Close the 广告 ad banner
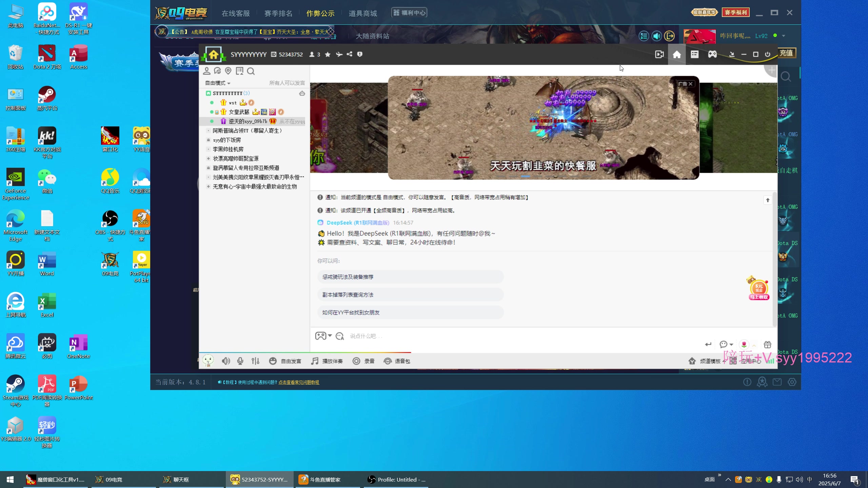This screenshot has height=488, width=868. tap(691, 84)
